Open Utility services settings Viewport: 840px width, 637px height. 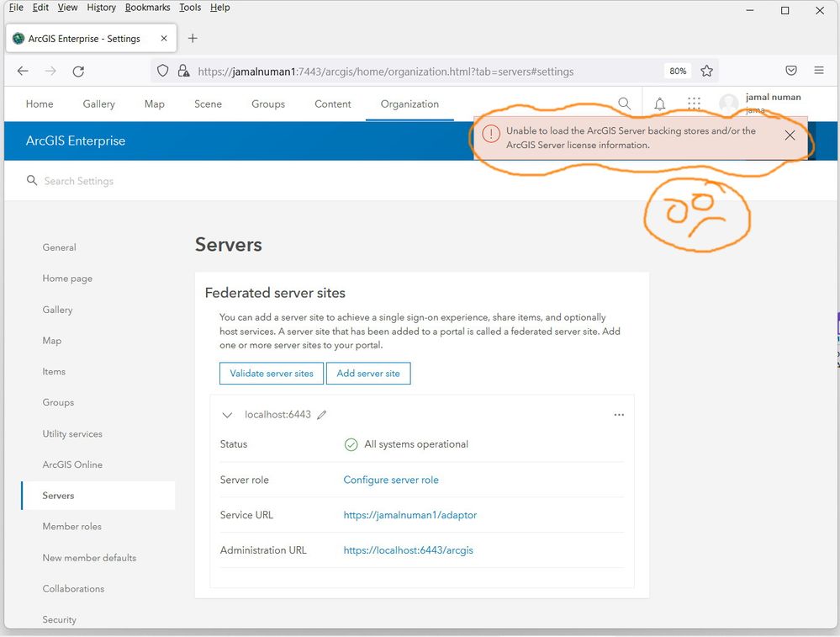click(x=72, y=433)
